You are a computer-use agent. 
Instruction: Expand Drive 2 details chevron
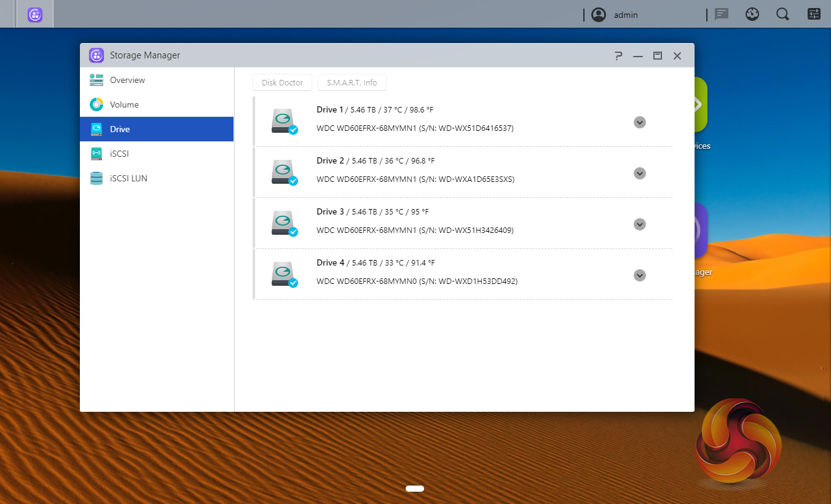click(640, 173)
